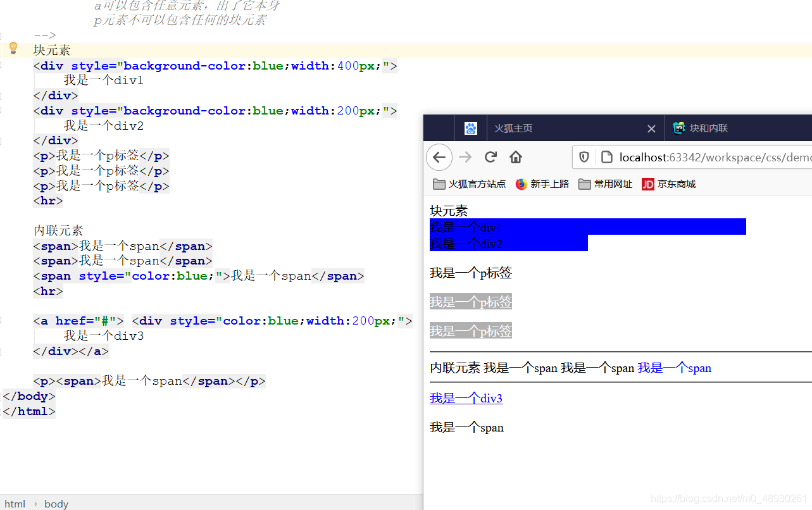Click the 我是一个div1 line in the editor
Image resolution: width=812 pixels, height=510 pixels.
click(104, 80)
